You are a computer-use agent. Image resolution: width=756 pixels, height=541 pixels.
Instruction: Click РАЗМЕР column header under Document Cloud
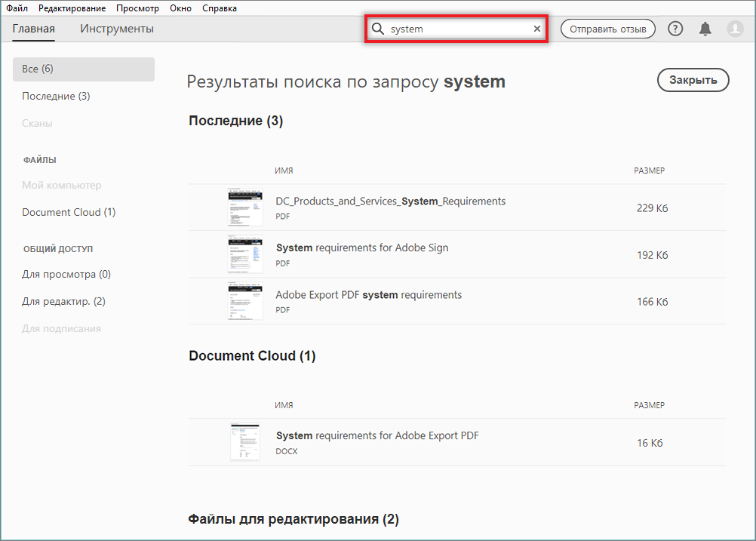[649, 405]
